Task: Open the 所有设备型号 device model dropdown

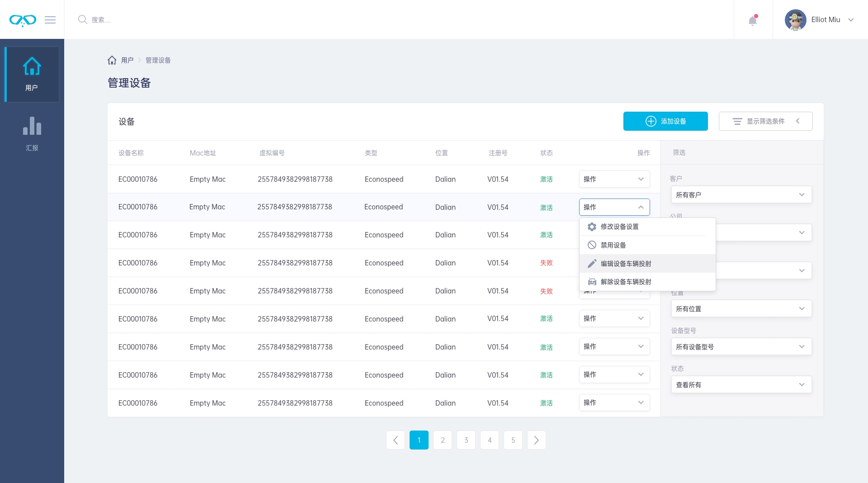Action: 741,347
